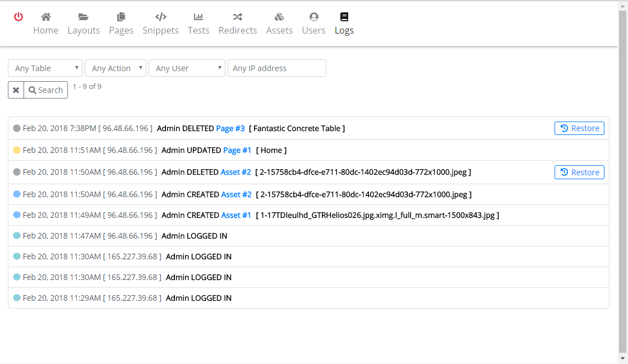Restore deleted Asset #2
This screenshot has width=628, height=364.
coord(579,172)
